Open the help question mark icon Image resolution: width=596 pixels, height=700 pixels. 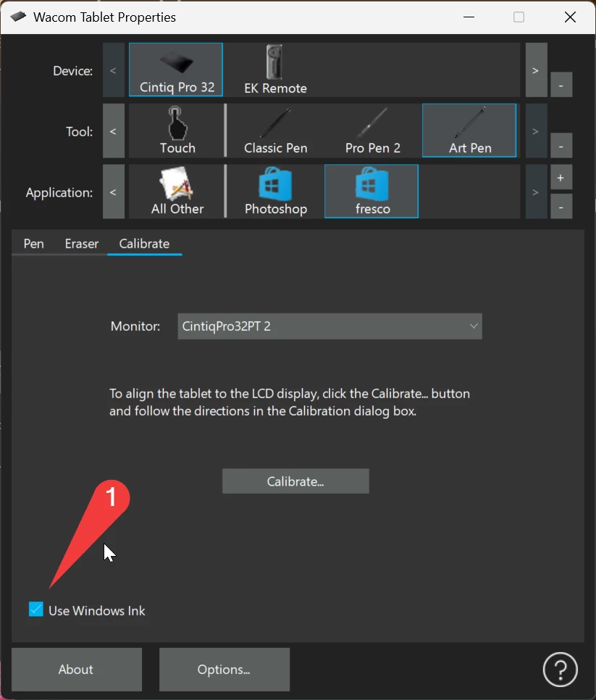click(561, 669)
